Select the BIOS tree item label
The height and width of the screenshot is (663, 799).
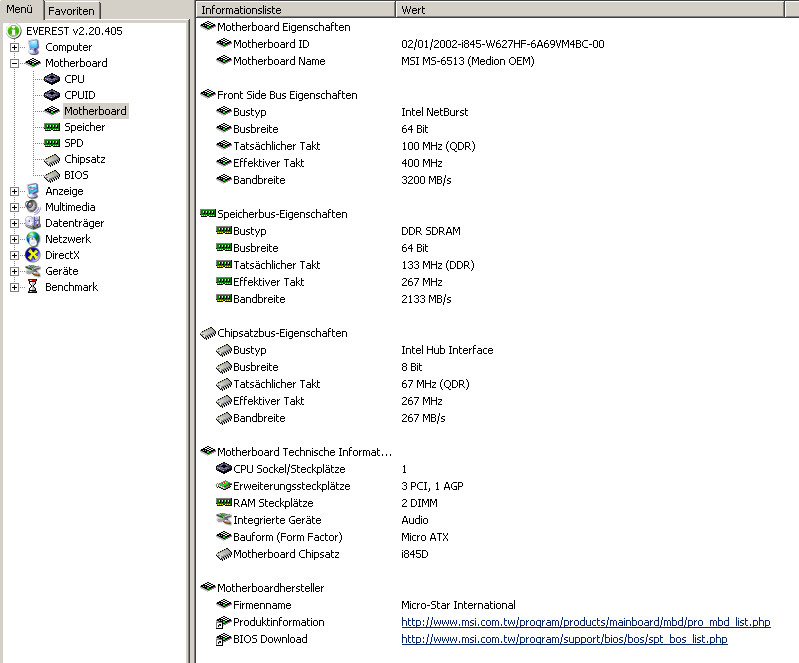point(76,175)
